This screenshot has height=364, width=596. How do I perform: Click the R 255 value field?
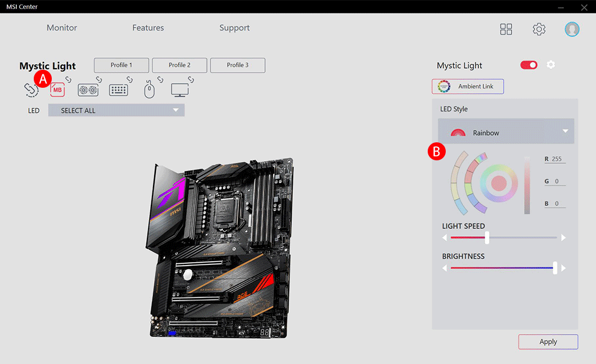point(554,159)
